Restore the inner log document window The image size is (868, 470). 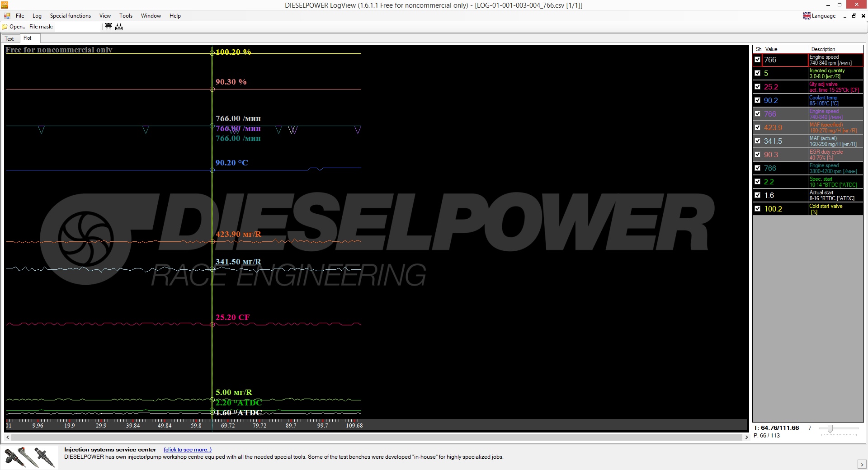pyautogui.click(x=854, y=16)
